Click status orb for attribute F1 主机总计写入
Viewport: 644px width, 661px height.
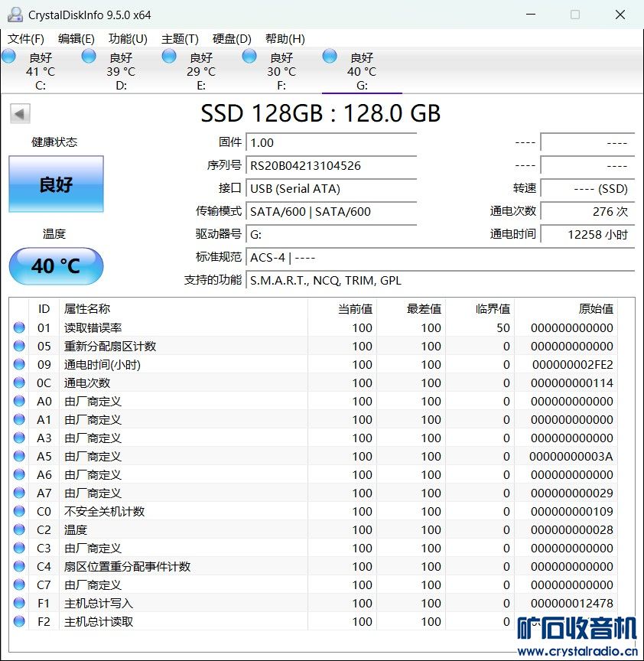tap(19, 604)
